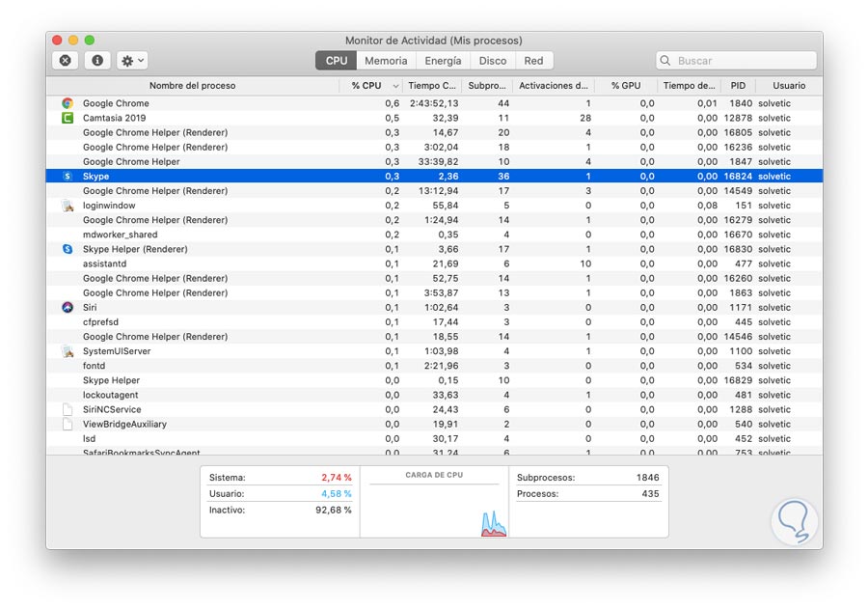Viewport: 868px width, 609px height.
Task: Switch to the Memoria tab
Action: tap(386, 61)
